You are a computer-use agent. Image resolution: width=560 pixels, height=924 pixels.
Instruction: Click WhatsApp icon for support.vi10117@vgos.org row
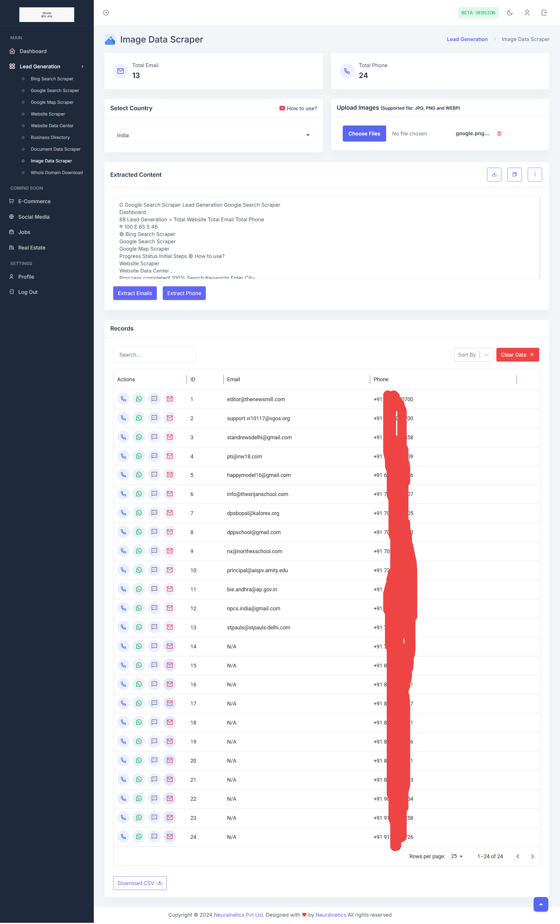click(x=139, y=418)
